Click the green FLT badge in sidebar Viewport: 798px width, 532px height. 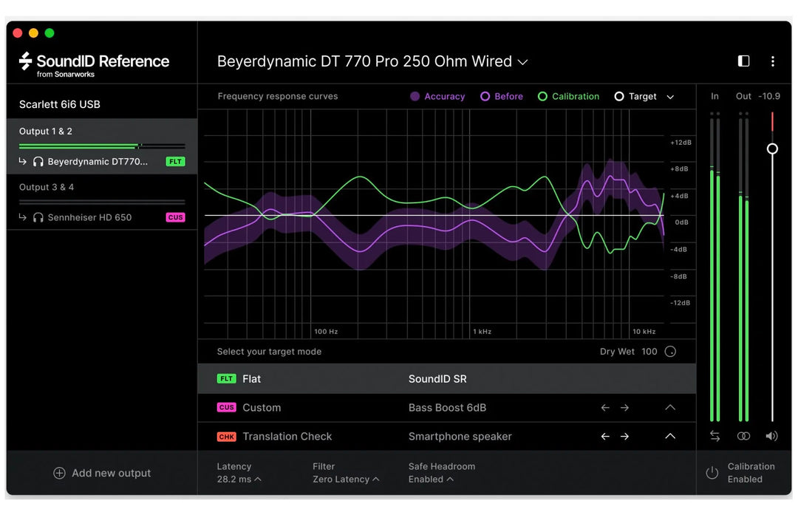tap(175, 161)
